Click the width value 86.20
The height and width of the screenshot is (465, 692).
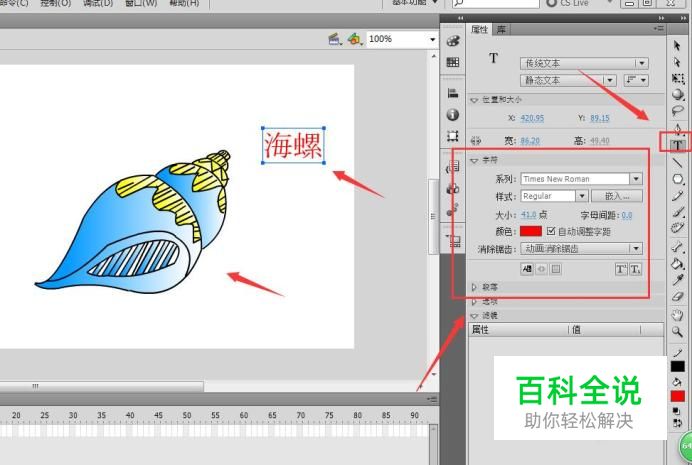(530, 141)
